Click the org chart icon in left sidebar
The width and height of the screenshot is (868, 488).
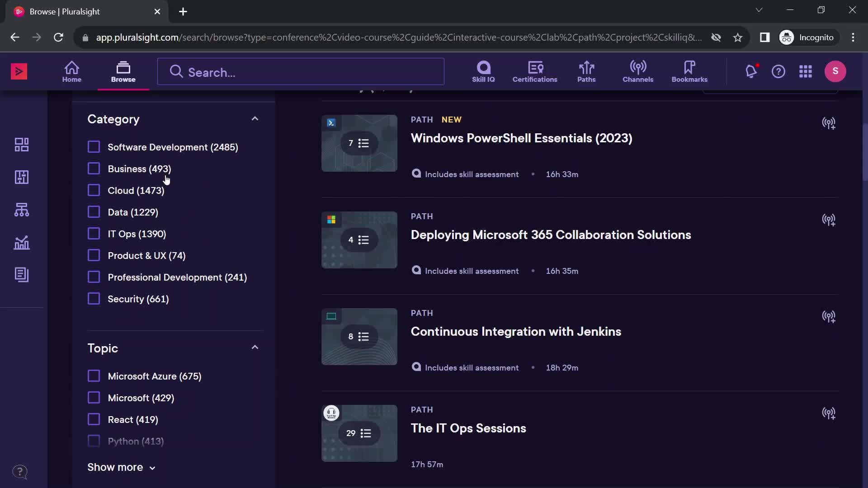tap(22, 210)
